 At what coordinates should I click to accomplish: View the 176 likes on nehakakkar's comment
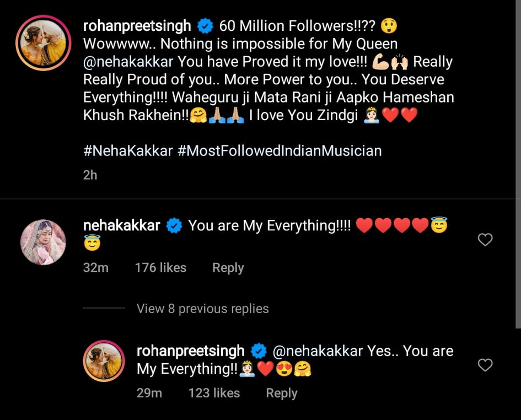click(160, 267)
